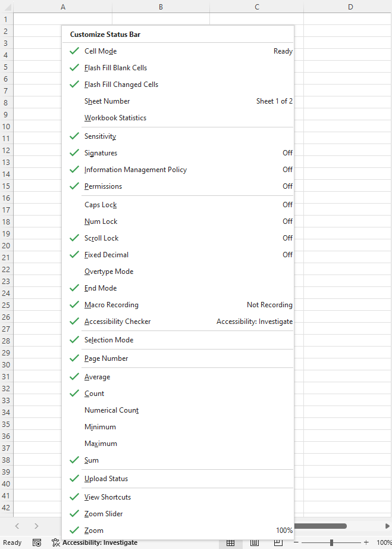Click the zoom in plus icon
This screenshot has height=549, width=392.
[x=366, y=542]
